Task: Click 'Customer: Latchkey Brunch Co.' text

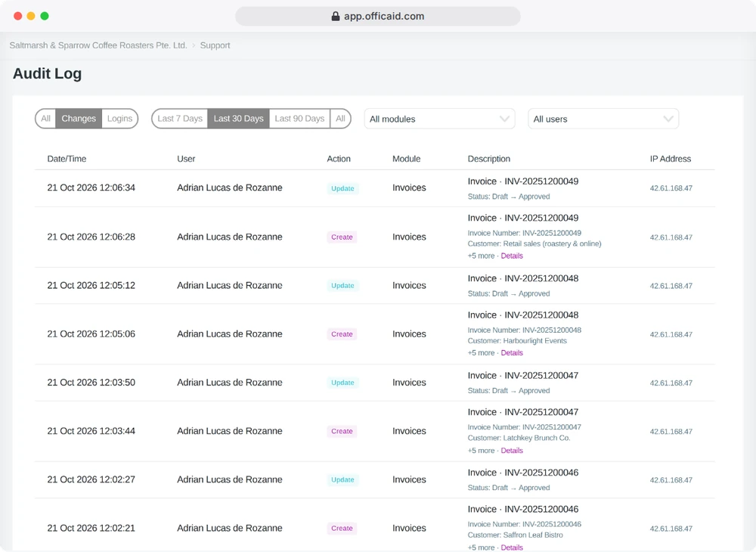Action: pyautogui.click(x=519, y=439)
